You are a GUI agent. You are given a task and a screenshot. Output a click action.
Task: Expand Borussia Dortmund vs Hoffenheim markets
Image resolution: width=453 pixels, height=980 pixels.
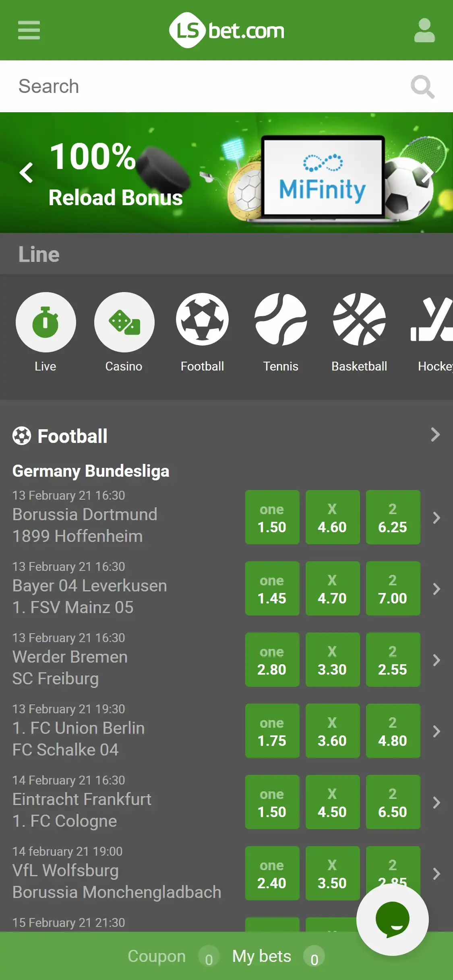pyautogui.click(x=436, y=518)
